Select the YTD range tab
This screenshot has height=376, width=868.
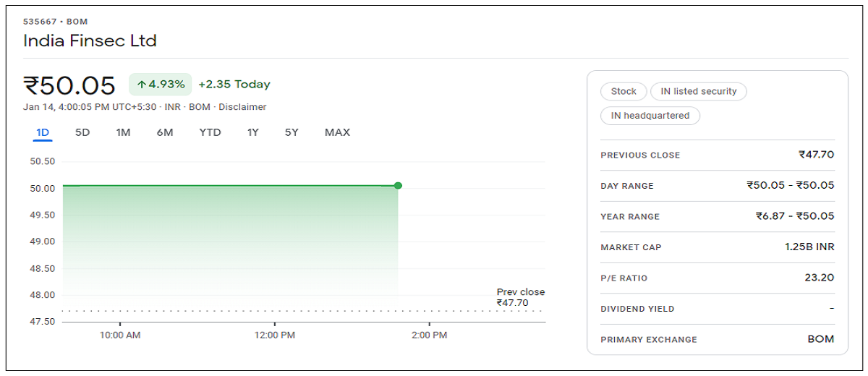click(x=210, y=132)
